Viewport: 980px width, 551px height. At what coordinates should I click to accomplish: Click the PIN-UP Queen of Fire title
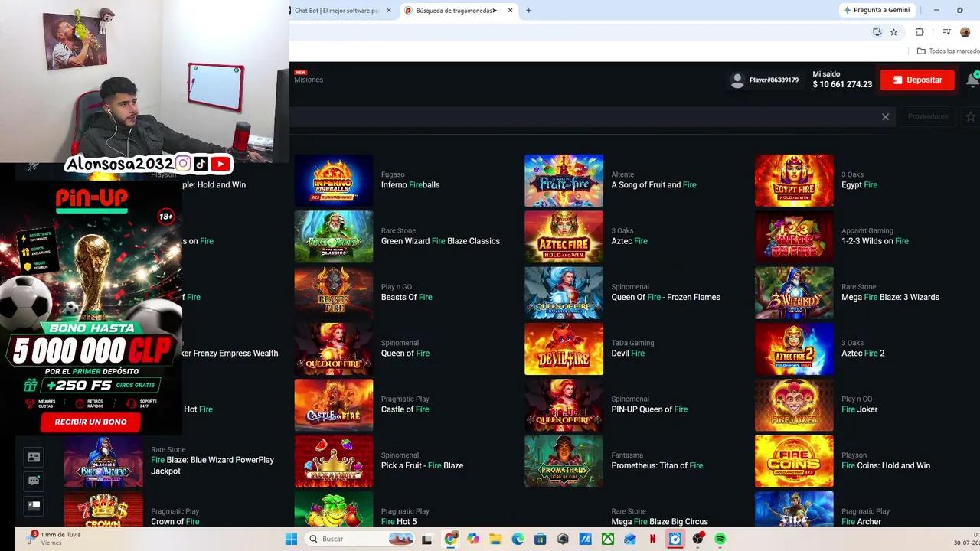pos(649,409)
